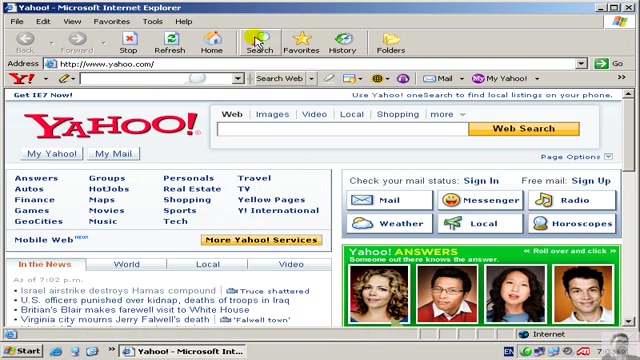
Task: Open the Horoscopes tile with crystal ball
Action: pos(572,224)
